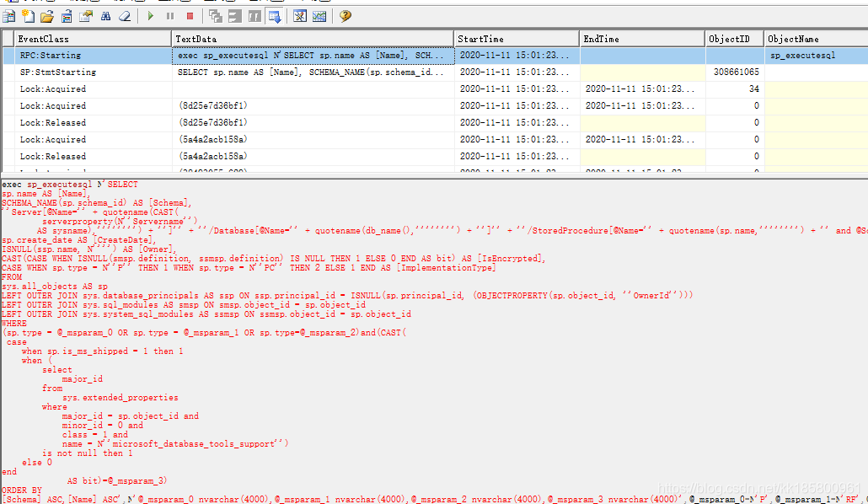The image size is (868, 504).
Task: Open Performance Monitor from toolbar
Action: point(319,16)
